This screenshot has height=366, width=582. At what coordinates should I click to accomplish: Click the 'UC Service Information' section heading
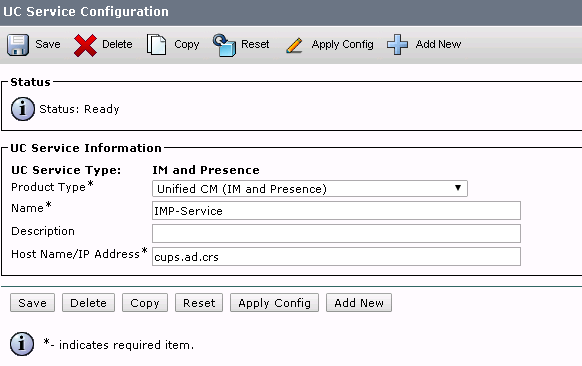click(x=86, y=148)
